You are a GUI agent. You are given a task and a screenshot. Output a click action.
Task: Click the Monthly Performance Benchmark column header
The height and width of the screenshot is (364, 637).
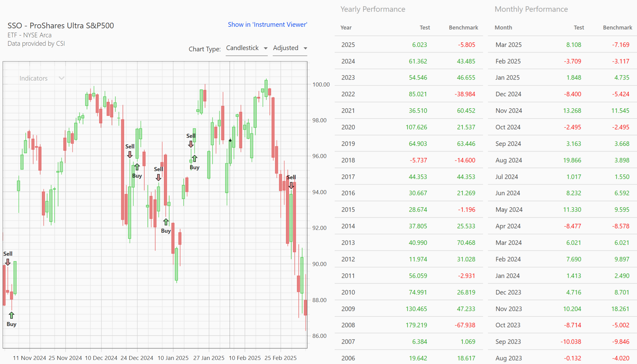tap(617, 27)
